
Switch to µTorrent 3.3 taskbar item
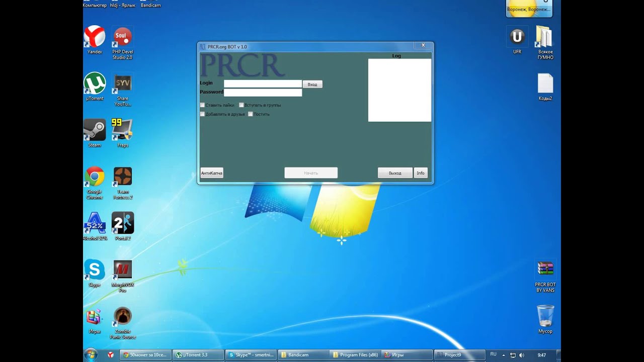pyautogui.click(x=199, y=355)
